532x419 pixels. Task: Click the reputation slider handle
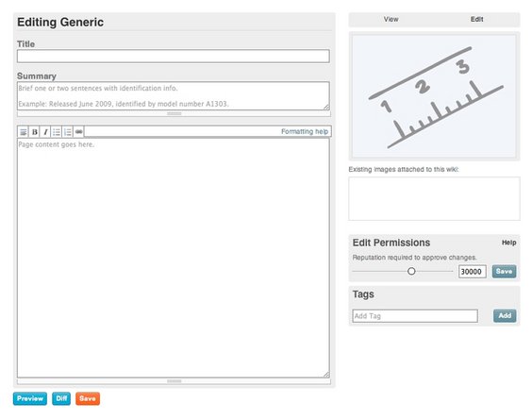tap(411, 271)
